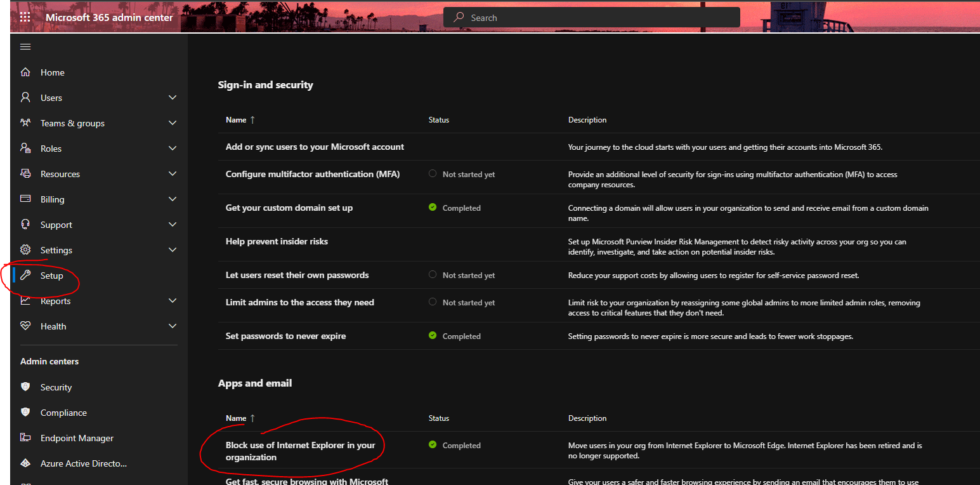Viewport: 980px width, 485px height.
Task: Expand the Reports chevron
Action: (173, 301)
